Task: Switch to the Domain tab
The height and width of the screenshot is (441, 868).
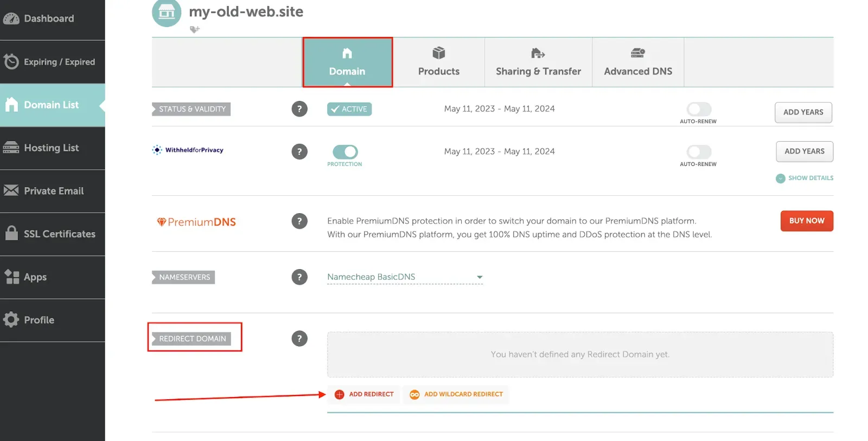Action: pyautogui.click(x=347, y=62)
